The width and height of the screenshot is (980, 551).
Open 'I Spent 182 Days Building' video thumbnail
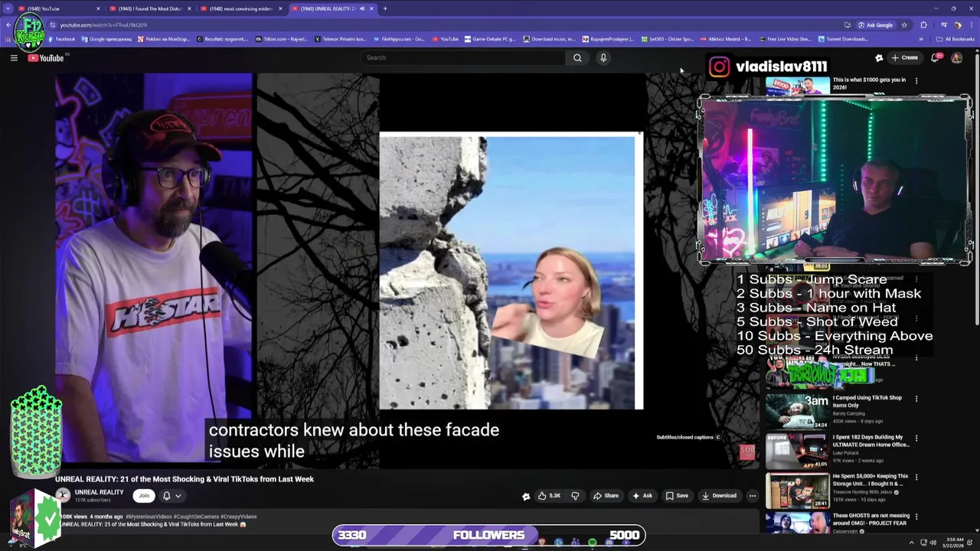(798, 452)
